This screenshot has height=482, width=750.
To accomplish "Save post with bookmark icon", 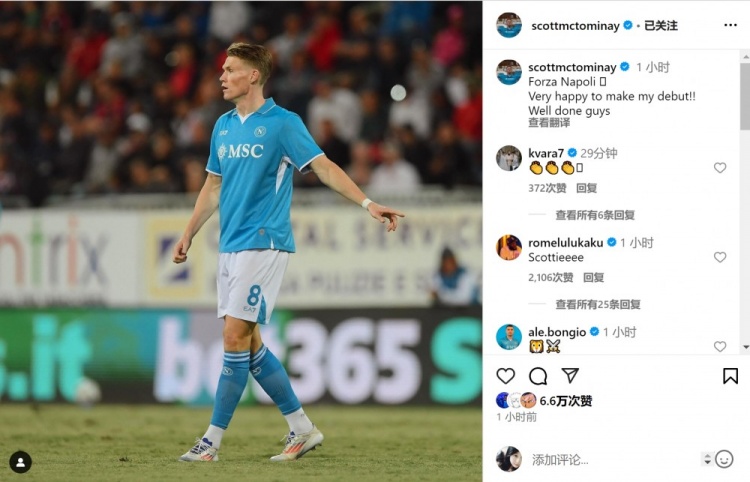I will (730, 376).
